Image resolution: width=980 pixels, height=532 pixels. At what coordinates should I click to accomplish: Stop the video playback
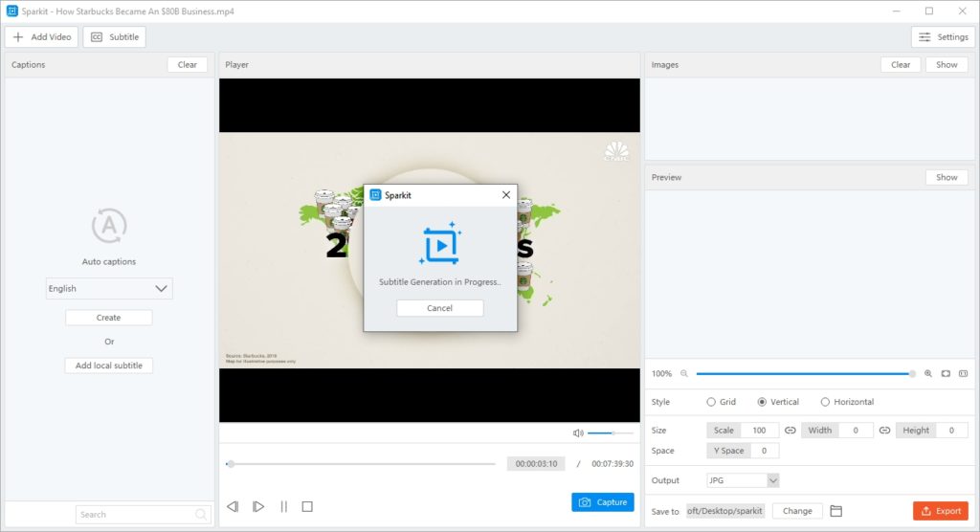pyautogui.click(x=307, y=506)
